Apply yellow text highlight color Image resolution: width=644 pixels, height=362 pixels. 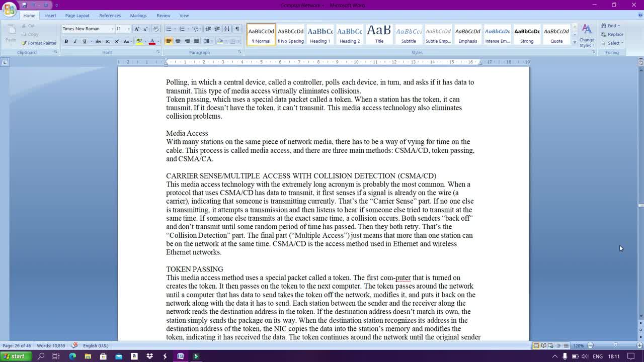click(139, 41)
